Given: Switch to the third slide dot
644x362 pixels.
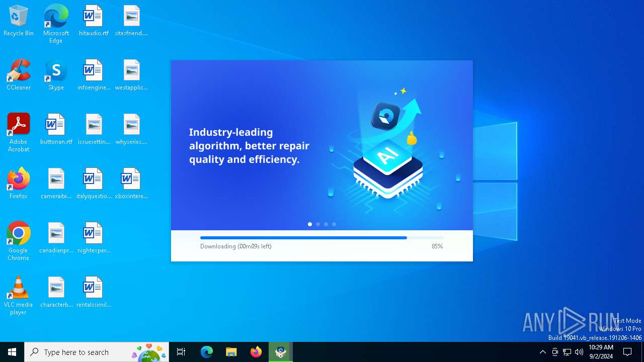Looking at the screenshot, I should [x=326, y=224].
